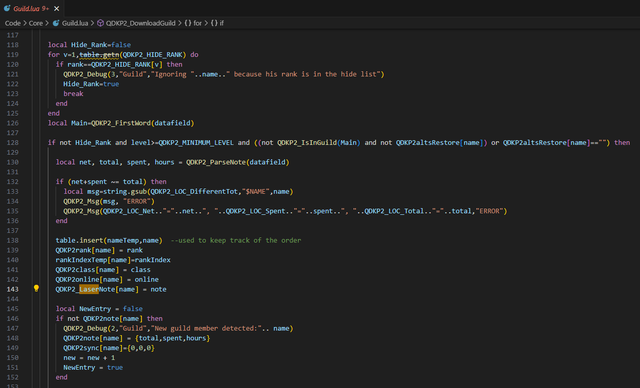
Task: Click 'local Hide_Rank=false' on line 118
Action: coord(89,45)
